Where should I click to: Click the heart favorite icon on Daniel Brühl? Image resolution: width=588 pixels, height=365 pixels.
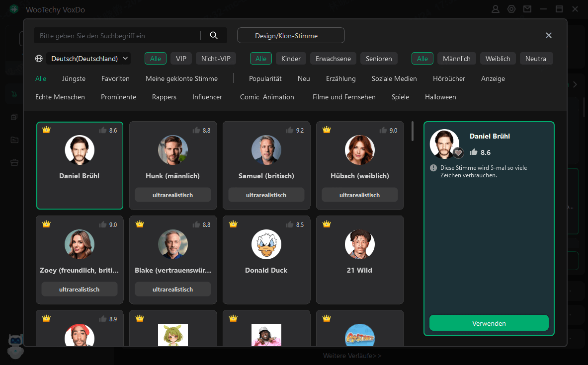pos(458,153)
